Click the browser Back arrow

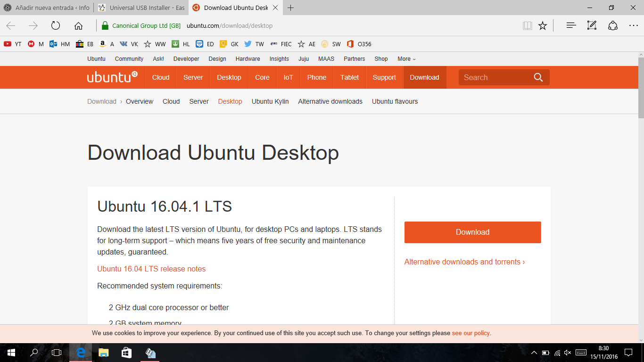[11, 26]
